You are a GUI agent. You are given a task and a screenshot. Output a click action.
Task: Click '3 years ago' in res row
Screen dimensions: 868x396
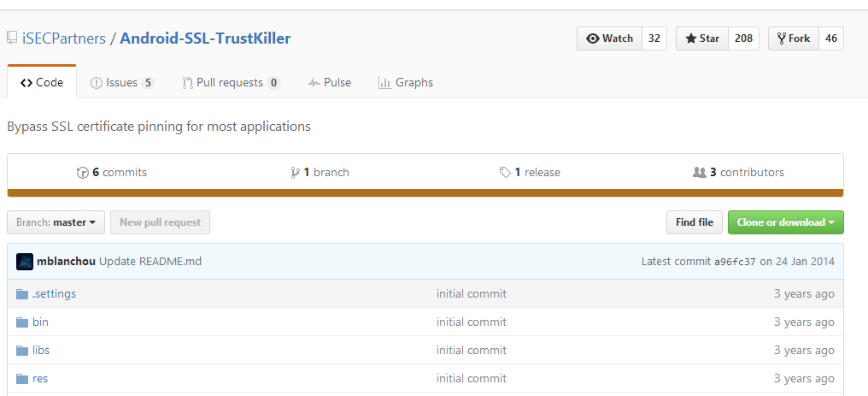point(804,379)
